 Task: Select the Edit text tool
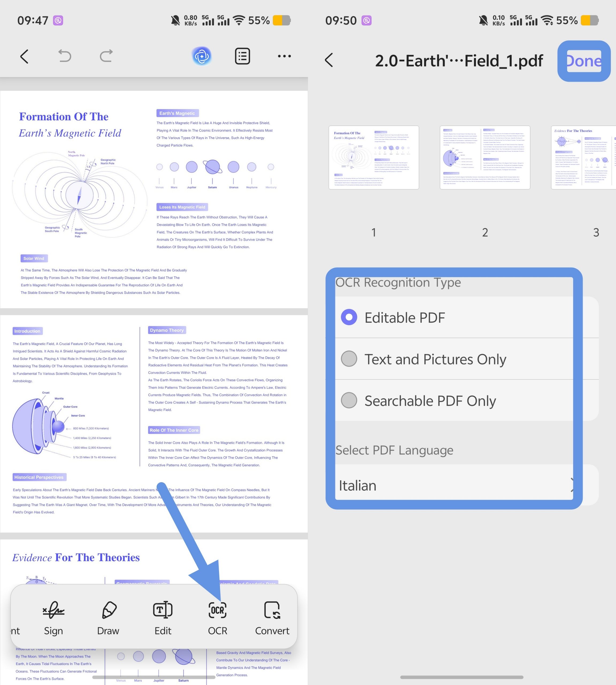coord(163,618)
